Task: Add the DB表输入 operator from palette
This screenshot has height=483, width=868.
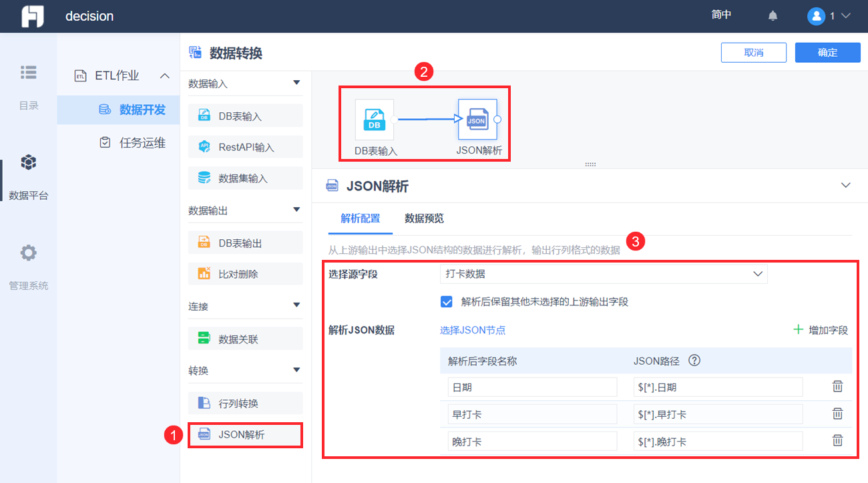Action: tap(246, 116)
